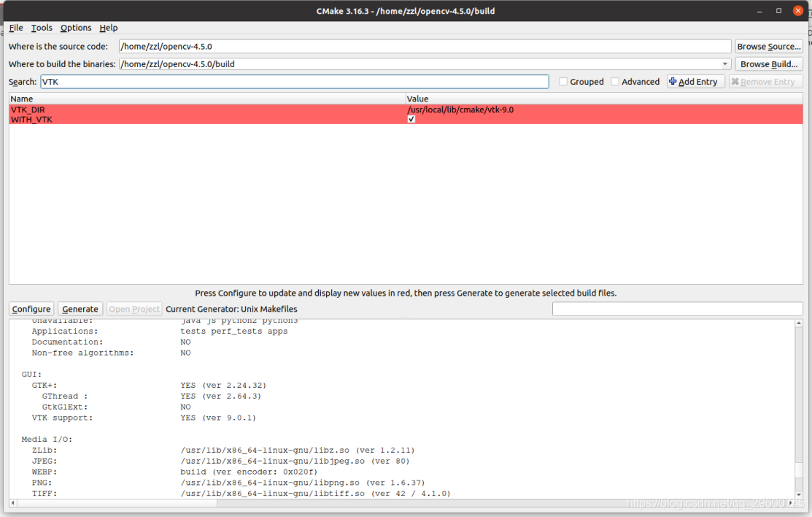Enable the Advanced checkbox
Image resolution: width=812 pixels, height=517 pixels.
[615, 82]
